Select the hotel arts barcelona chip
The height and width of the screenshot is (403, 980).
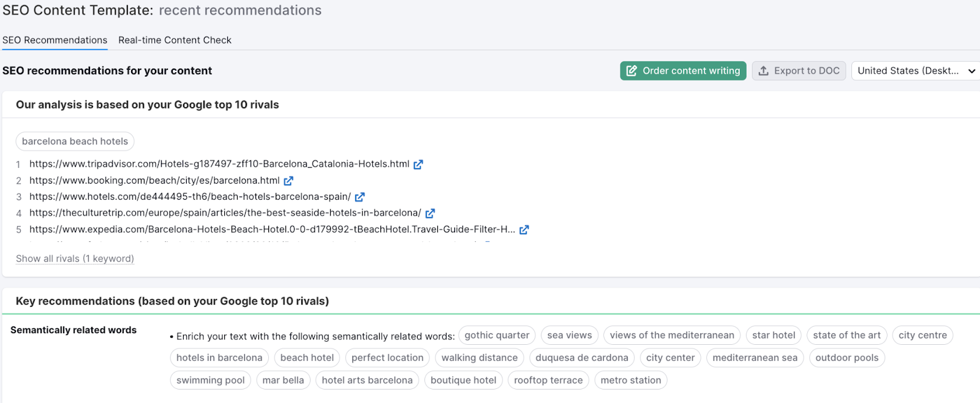367,380
